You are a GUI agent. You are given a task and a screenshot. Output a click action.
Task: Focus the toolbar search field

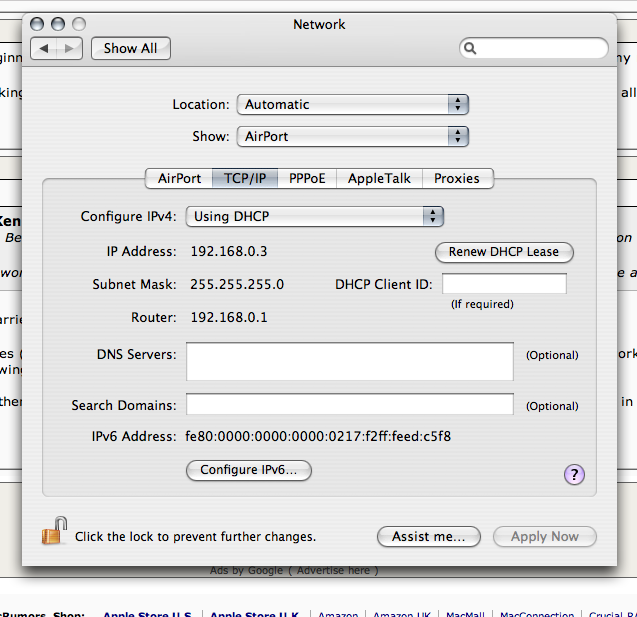click(x=533, y=48)
